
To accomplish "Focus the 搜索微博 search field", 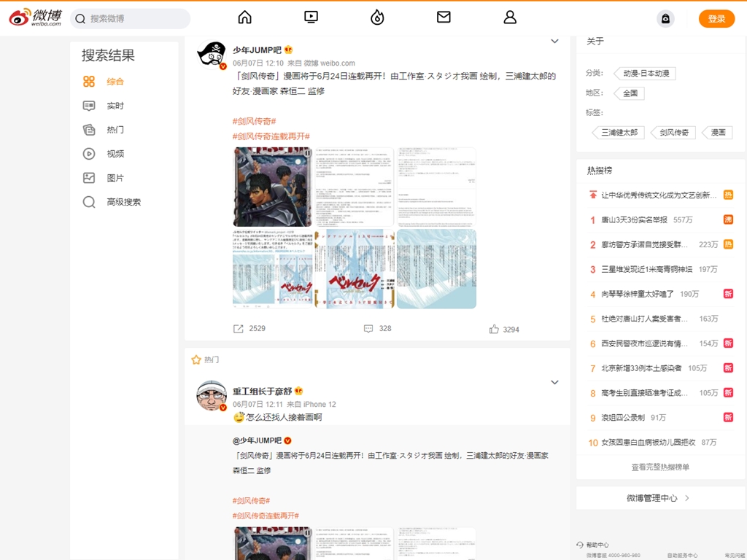I will point(130,18).
